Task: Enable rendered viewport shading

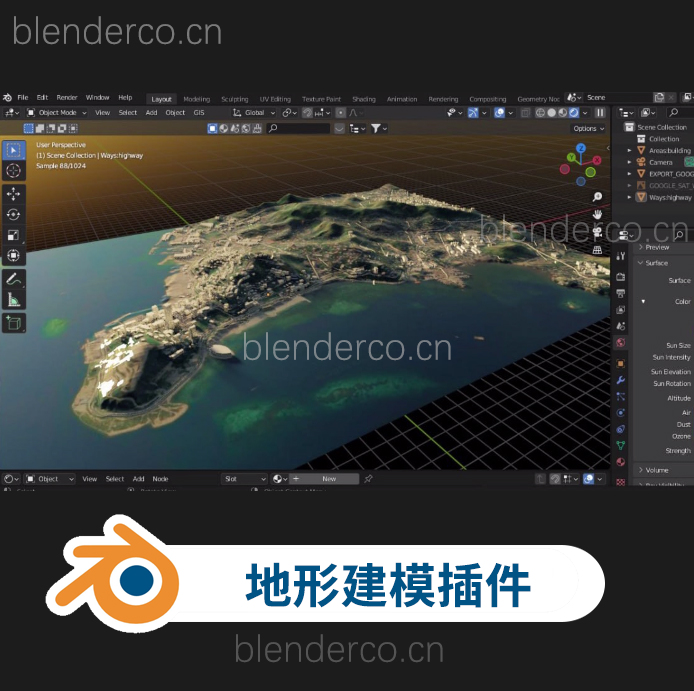Action: pos(574,113)
